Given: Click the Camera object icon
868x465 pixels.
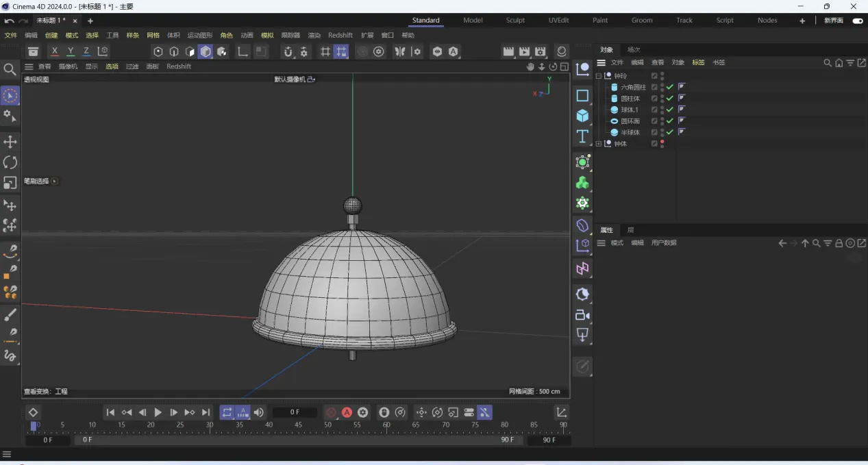Looking at the screenshot, I should (x=582, y=315).
